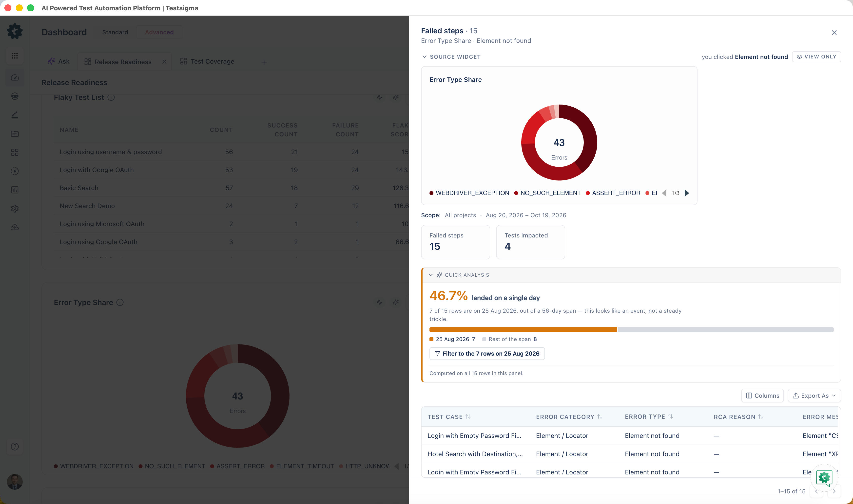The image size is (853, 504).
Task: Add a new dashboard tab with plus icon
Action: [264, 62]
